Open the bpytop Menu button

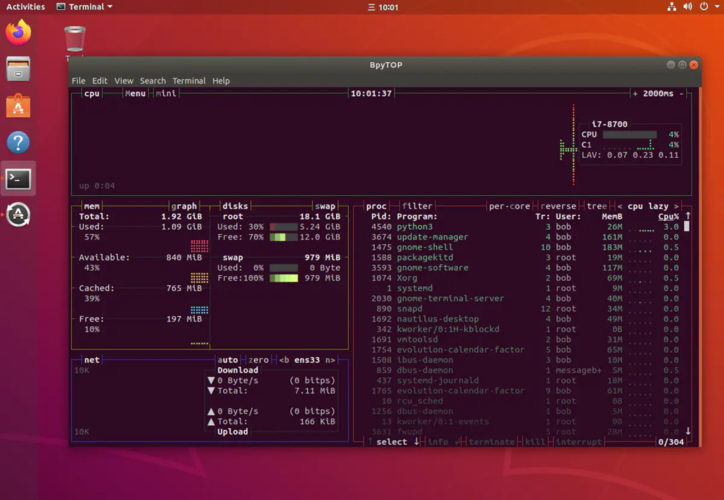pos(135,93)
